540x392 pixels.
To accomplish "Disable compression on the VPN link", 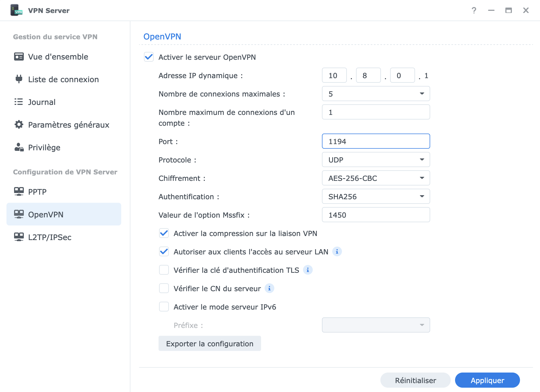I will coord(164,233).
